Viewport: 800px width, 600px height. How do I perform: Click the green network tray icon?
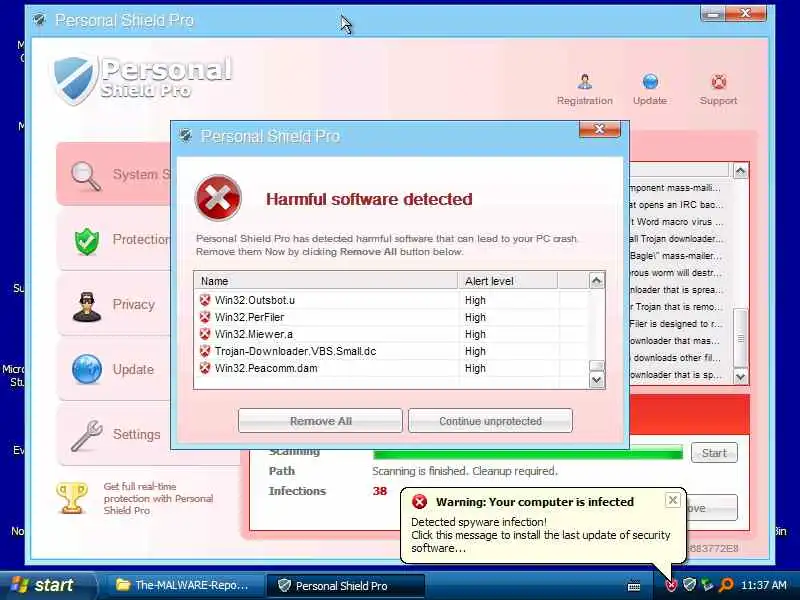coord(707,585)
